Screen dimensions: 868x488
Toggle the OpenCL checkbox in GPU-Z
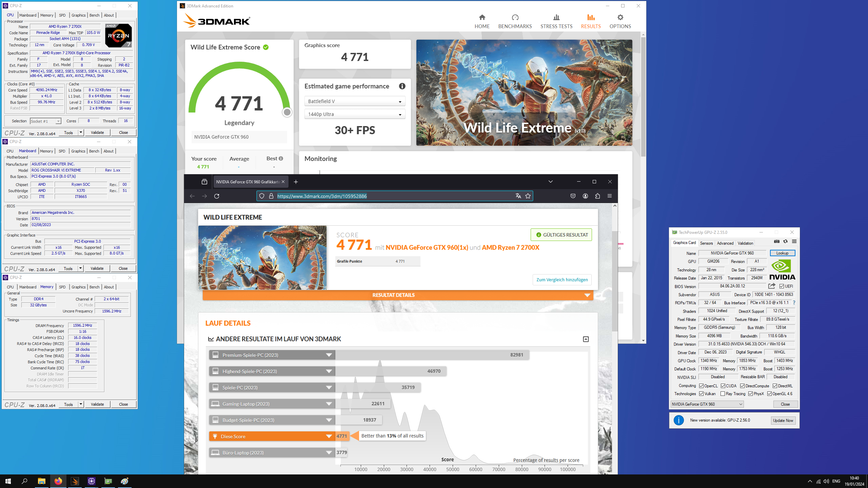point(701,386)
